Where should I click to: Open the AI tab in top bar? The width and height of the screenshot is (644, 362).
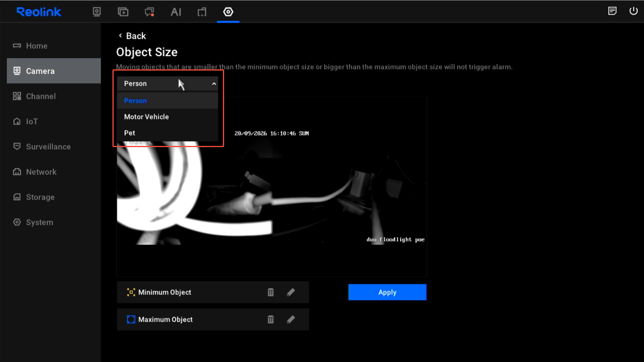click(x=176, y=12)
